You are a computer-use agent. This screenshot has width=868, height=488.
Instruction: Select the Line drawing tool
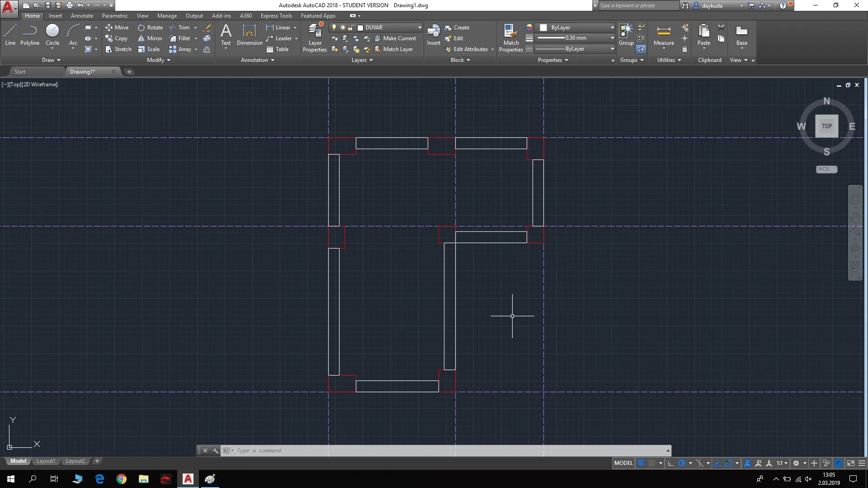[x=10, y=35]
